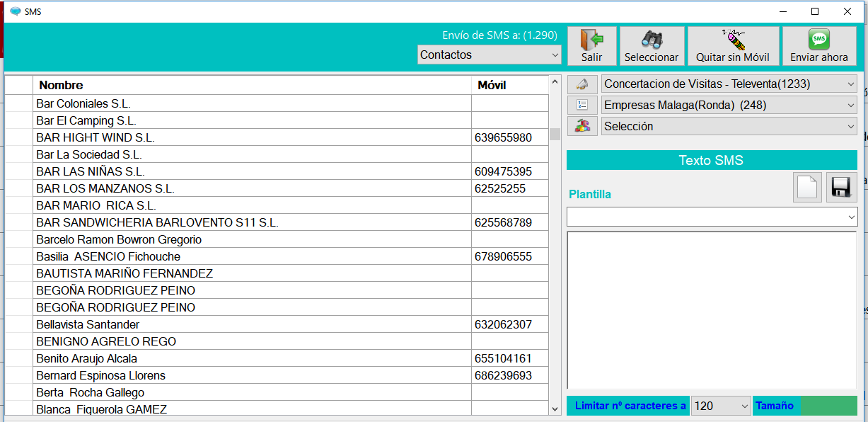Click mobile number 686239693
The height and width of the screenshot is (422, 868).
click(x=503, y=375)
